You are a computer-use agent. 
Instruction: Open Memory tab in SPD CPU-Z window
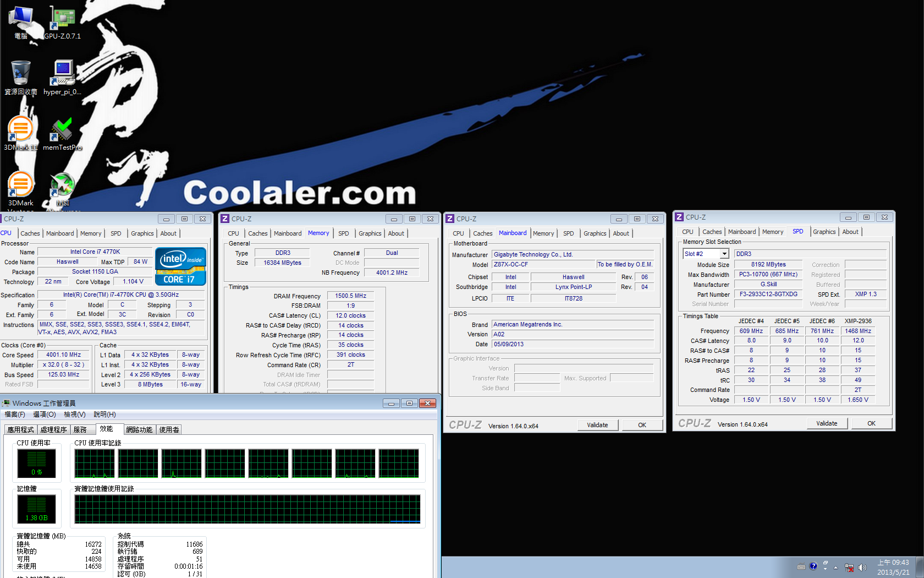(x=773, y=232)
